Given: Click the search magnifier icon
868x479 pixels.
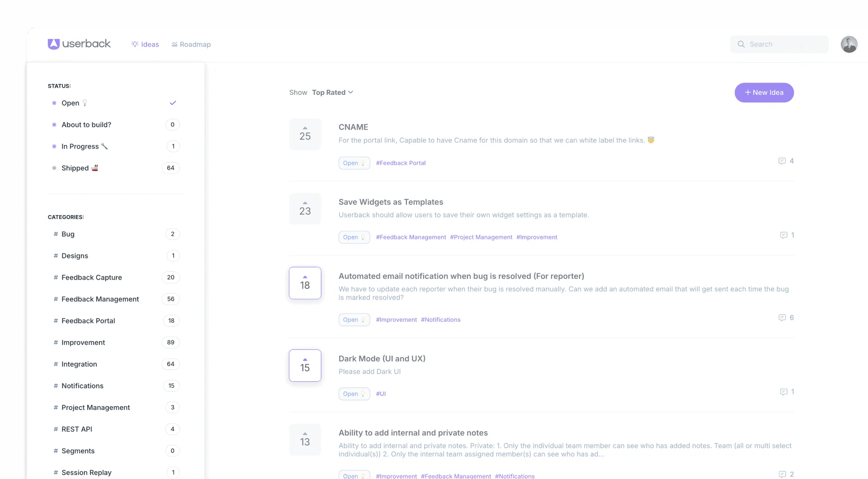Looking at the screenshot, I should (x=741, y=44).
